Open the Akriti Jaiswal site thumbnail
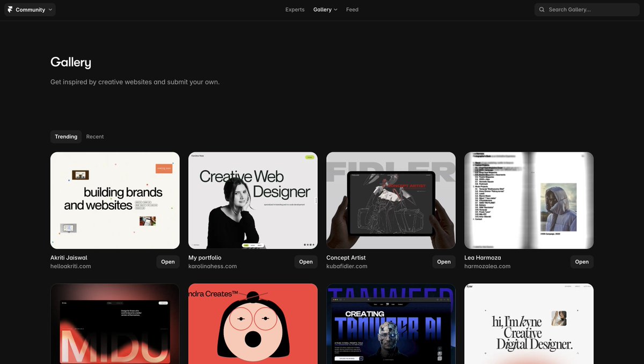The height and width of the screenshot is (364, 644). 115,200
